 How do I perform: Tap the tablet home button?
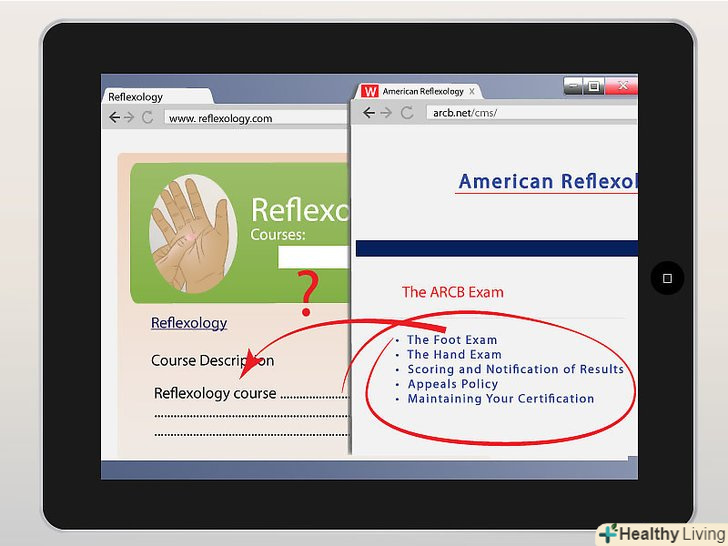click(x=667, y=278)
